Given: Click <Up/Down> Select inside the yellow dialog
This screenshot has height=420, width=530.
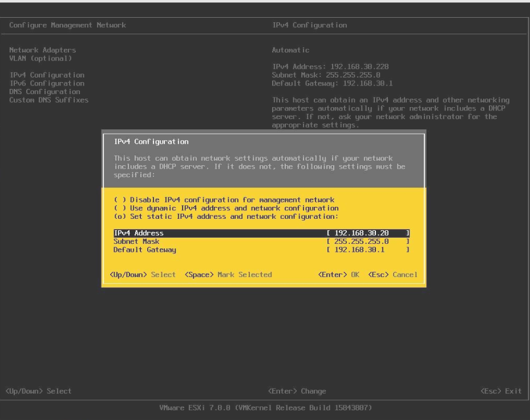Looking at the screenshot, I should pos(142,275).
